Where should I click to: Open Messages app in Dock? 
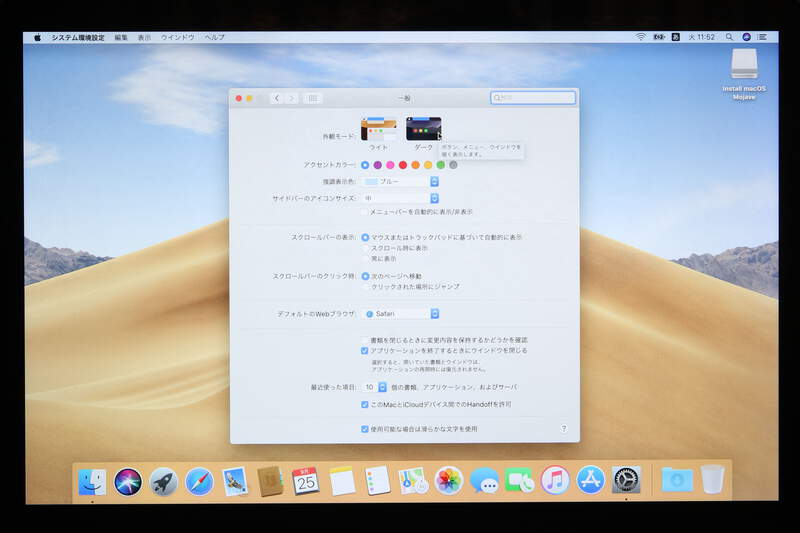[484, 481]
